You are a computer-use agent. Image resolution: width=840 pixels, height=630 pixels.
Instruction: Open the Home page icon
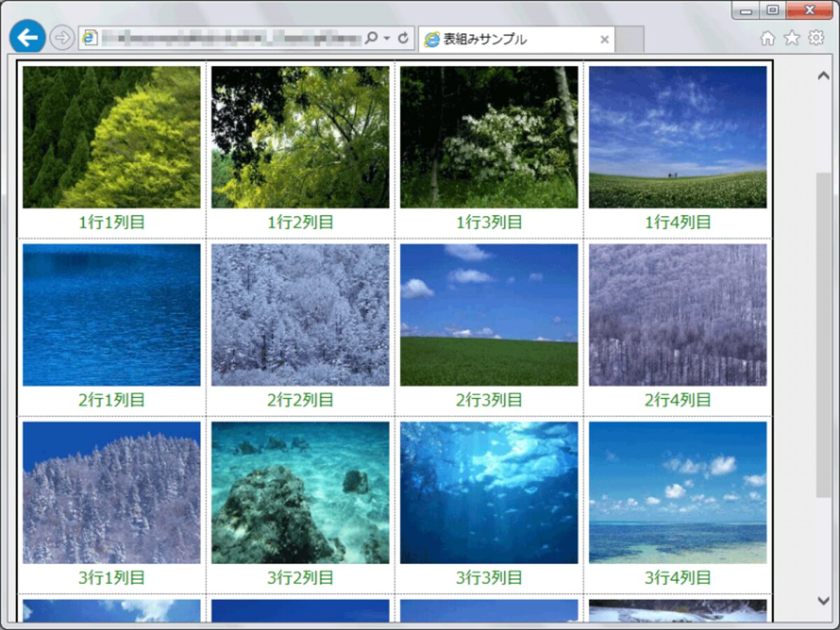point(767,38)
